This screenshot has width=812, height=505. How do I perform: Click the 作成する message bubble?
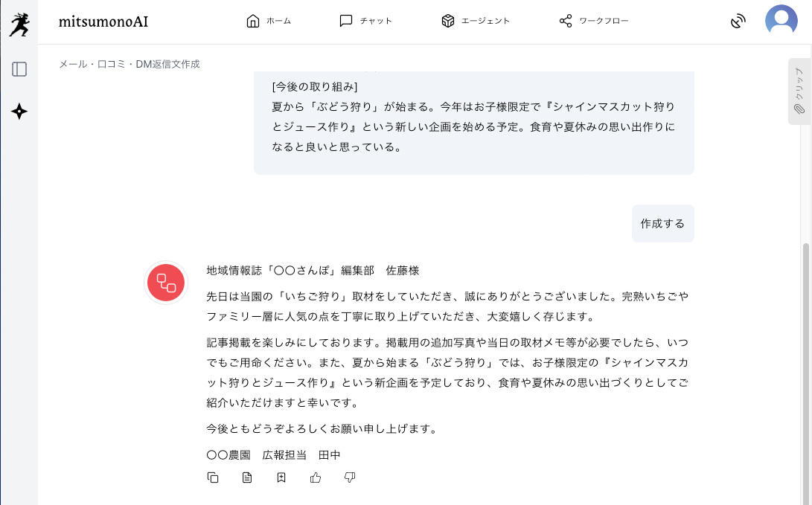(x=662, y=223)
